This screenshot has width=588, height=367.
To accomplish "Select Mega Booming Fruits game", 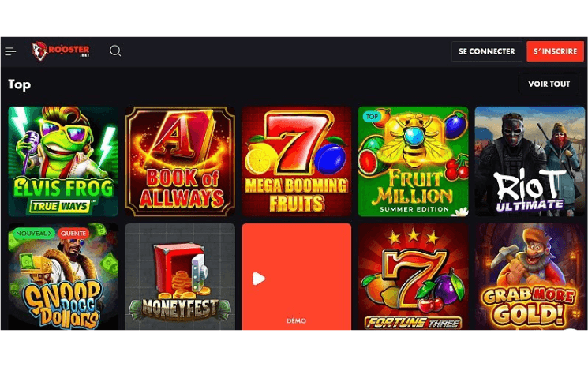I will [297, 162].
